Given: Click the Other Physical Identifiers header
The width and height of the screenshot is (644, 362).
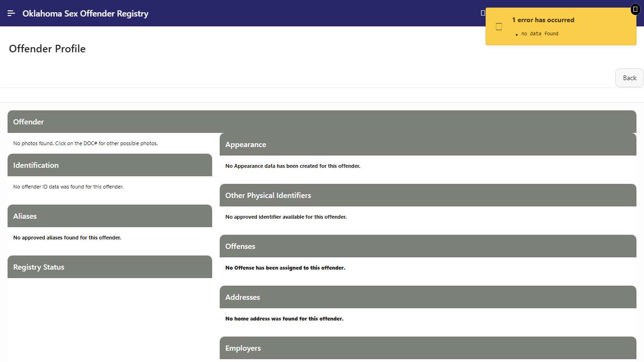Looking at the screenshot, I should 268,195.
